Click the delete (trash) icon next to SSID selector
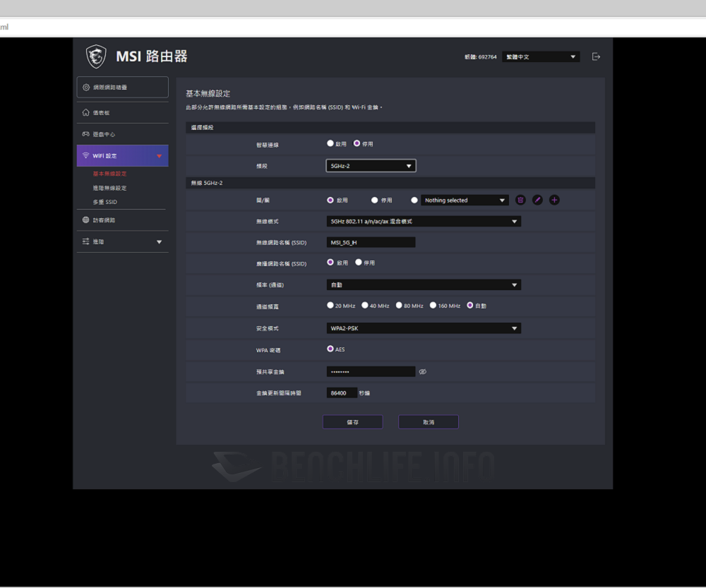Image resolution: width=706 pixels, height=588 pixels. click(521, 200)
